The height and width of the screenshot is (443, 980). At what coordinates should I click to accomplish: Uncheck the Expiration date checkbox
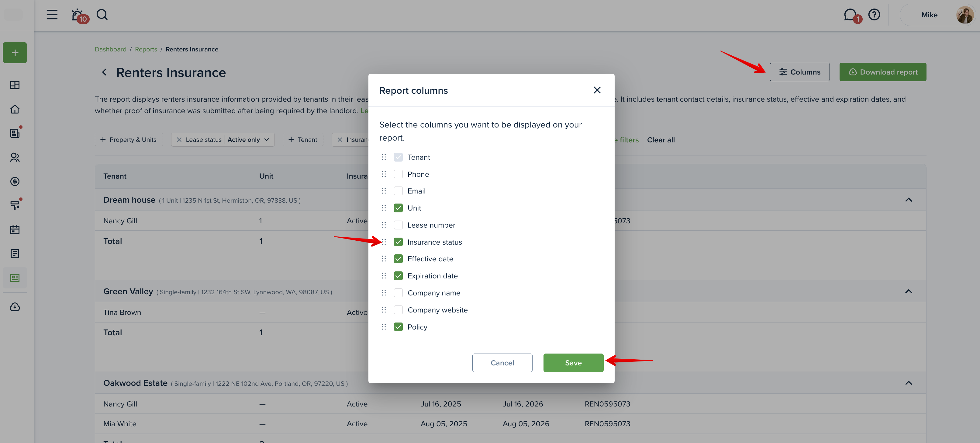click(x=398, y=276)
